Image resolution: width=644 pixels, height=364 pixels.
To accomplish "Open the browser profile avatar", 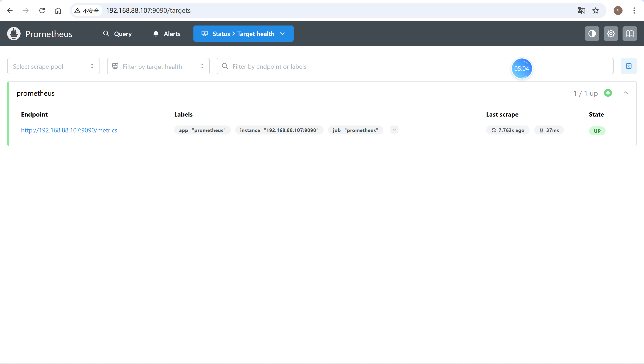I will (618, 11).
